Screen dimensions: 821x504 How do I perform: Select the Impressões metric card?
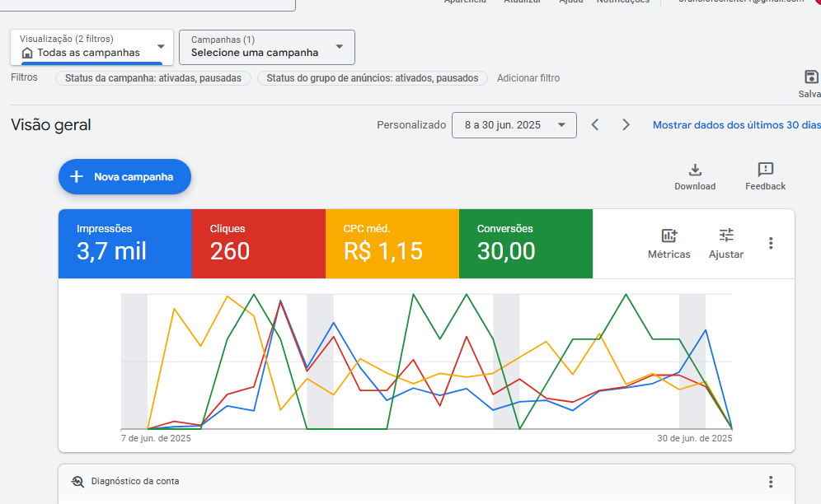coord(125,244)
